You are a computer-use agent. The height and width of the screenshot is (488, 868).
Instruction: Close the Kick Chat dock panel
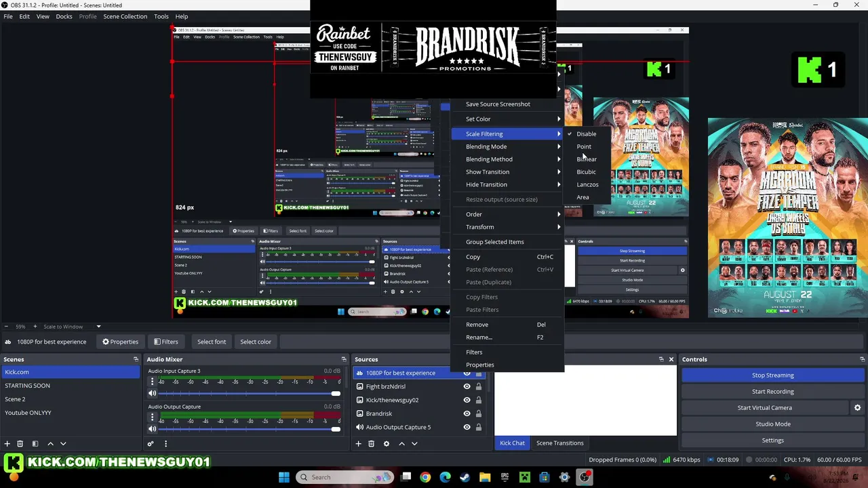tap(671, 359)
